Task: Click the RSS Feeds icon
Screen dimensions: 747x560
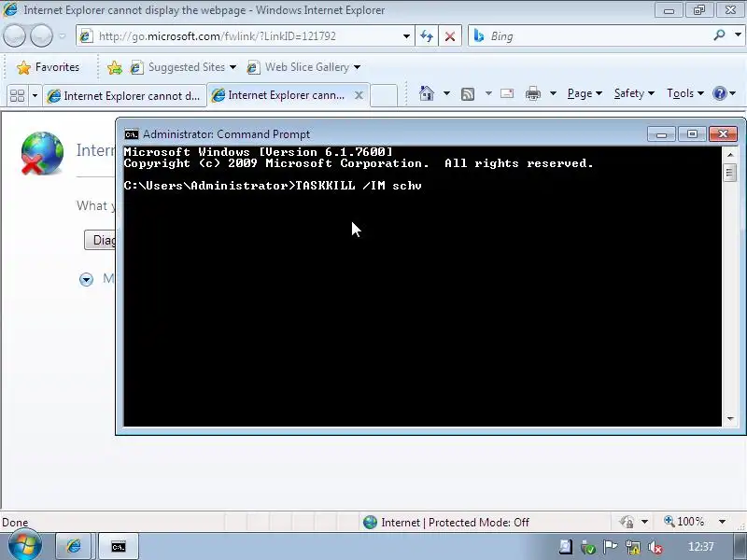Action: (x=468, y=94)
